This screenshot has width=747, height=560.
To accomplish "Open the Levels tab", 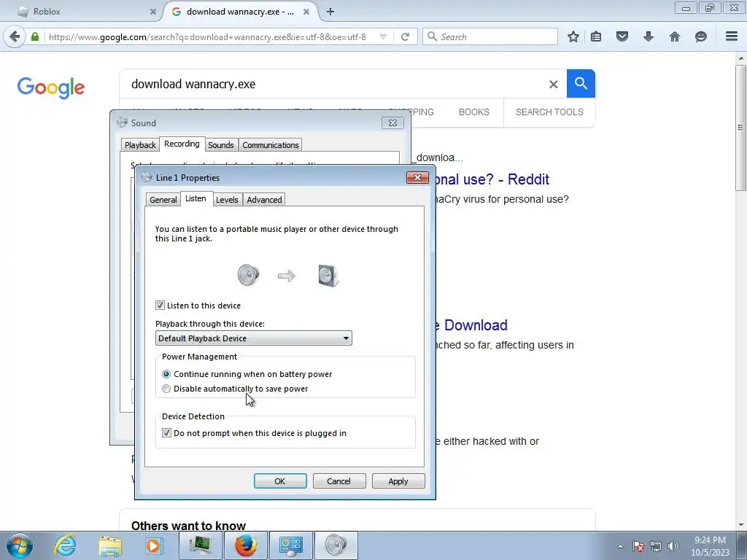I will tap(227, 200).
